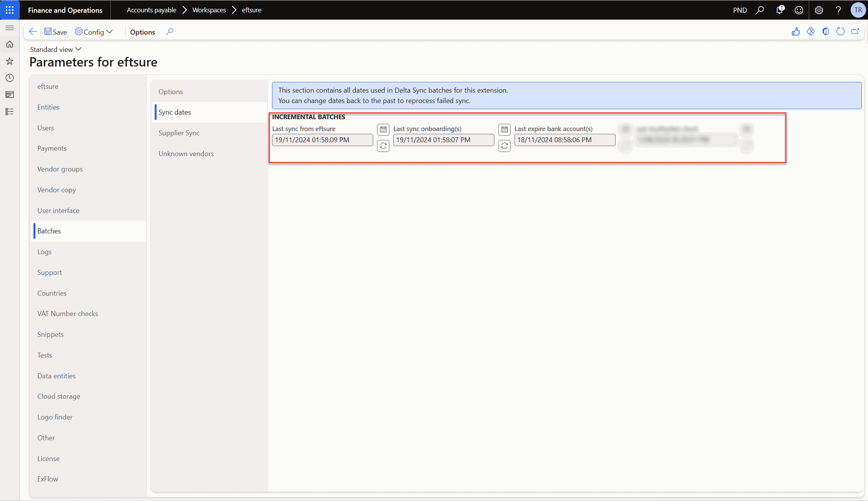Open the Logs tab
The width and height of the screenshot is (868, 501).
tap(88, 252)
